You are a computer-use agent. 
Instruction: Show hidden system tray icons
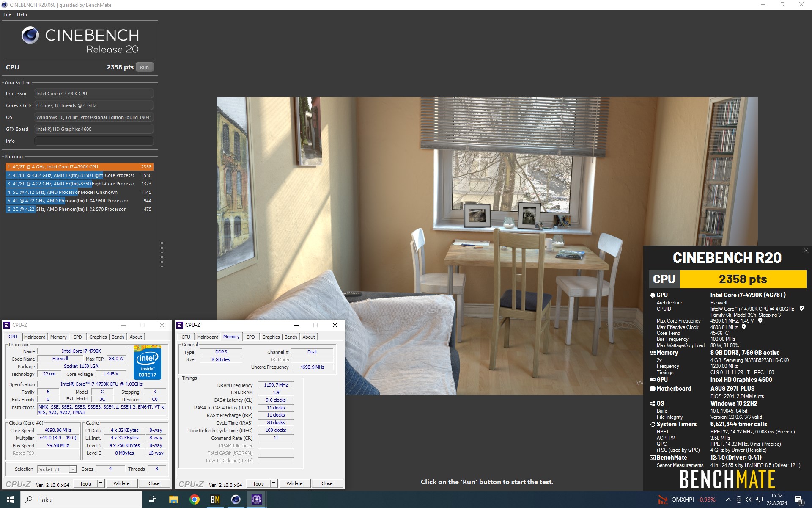tap(728, 500)
